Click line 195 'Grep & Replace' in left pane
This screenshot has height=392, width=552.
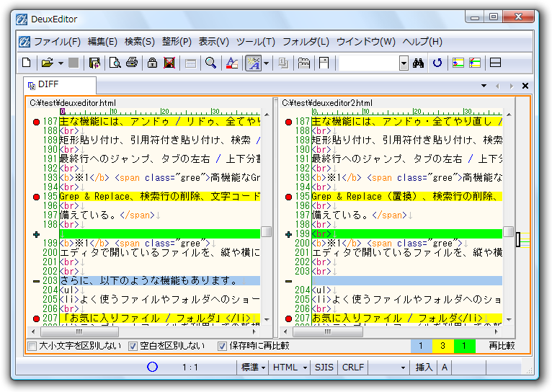click(x=160, y=196)
